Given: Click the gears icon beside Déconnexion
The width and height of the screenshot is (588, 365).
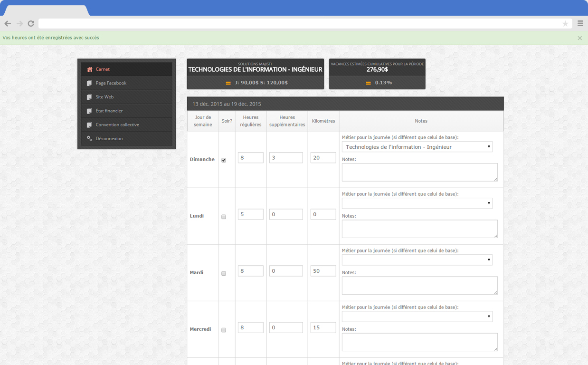Looking at the screenshot, I should coord(89,139).
